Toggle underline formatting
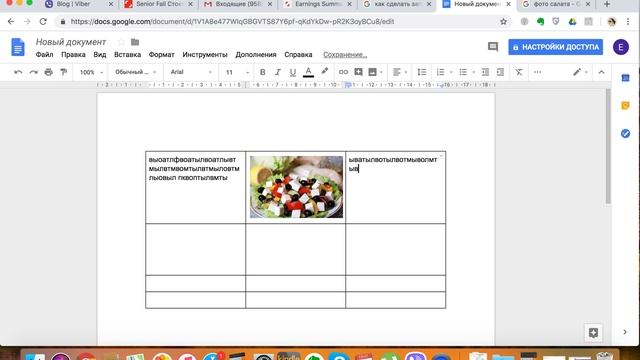 tap(293, 72)
